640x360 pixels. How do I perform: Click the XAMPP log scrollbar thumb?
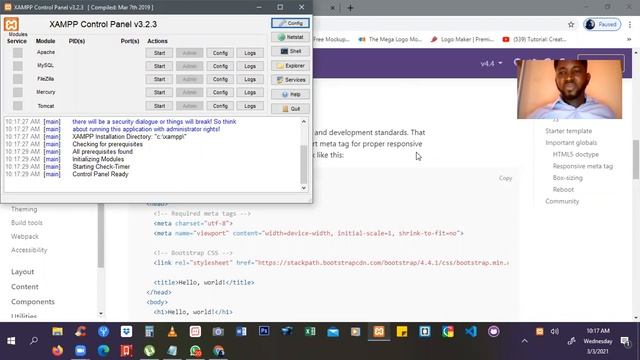(304, 164)
